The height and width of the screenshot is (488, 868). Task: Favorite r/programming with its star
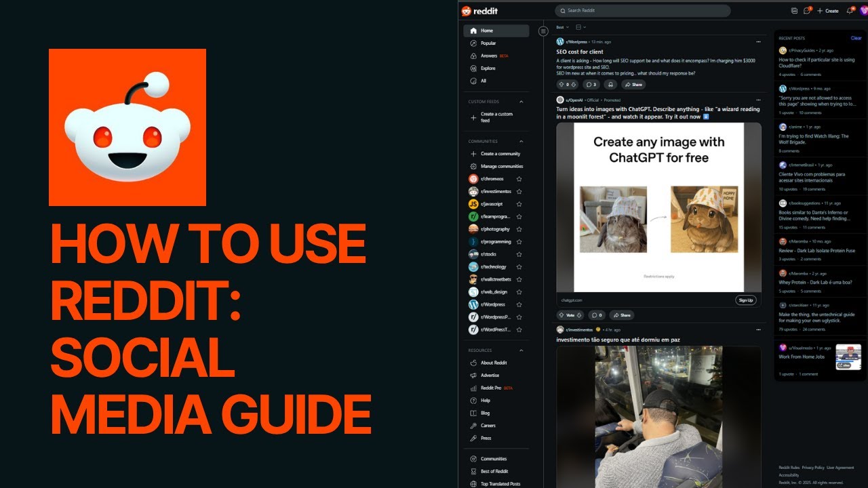pos(519,242)
